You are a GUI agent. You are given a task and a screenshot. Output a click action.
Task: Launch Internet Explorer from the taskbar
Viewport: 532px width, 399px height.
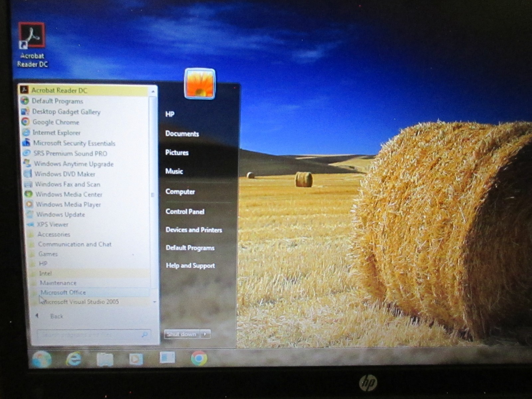click(73, 359)
